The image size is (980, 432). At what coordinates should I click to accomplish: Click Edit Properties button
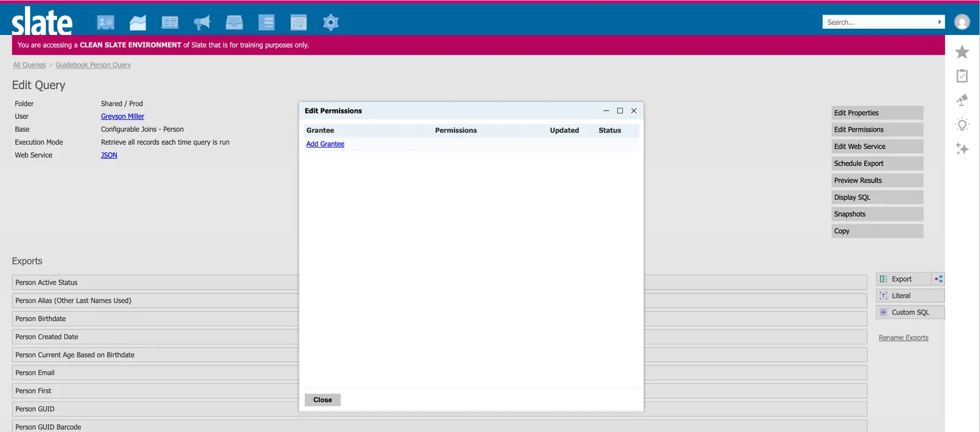(877, 113)
